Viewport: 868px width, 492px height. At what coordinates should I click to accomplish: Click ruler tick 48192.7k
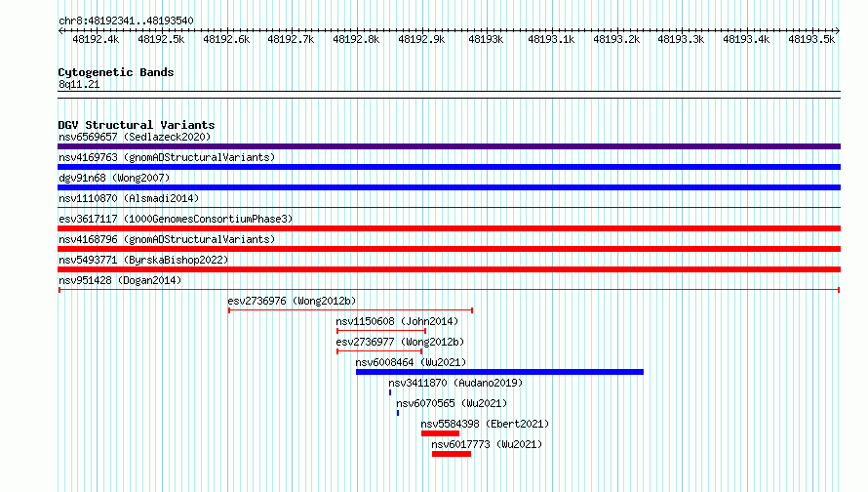[x=291, y=39]
